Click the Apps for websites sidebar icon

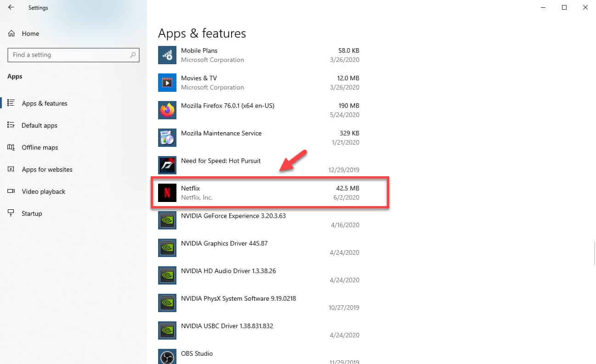pyautogui.click(x=11, y=169)
